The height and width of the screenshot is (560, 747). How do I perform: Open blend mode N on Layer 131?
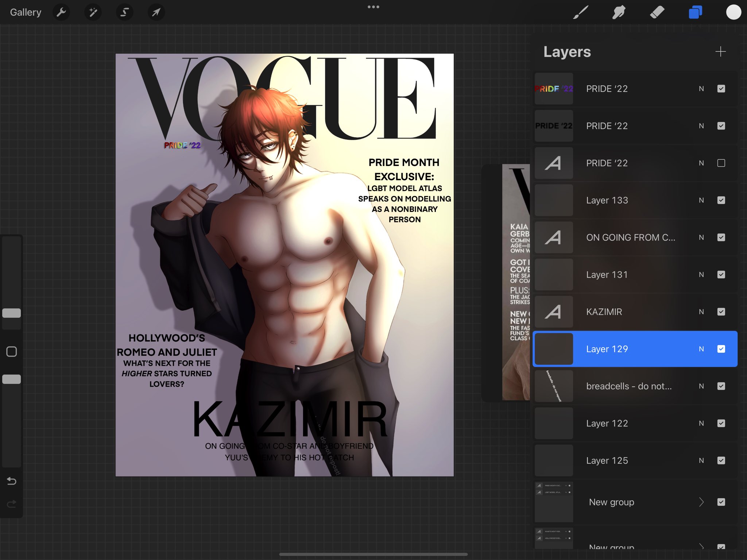click(701, 275)
